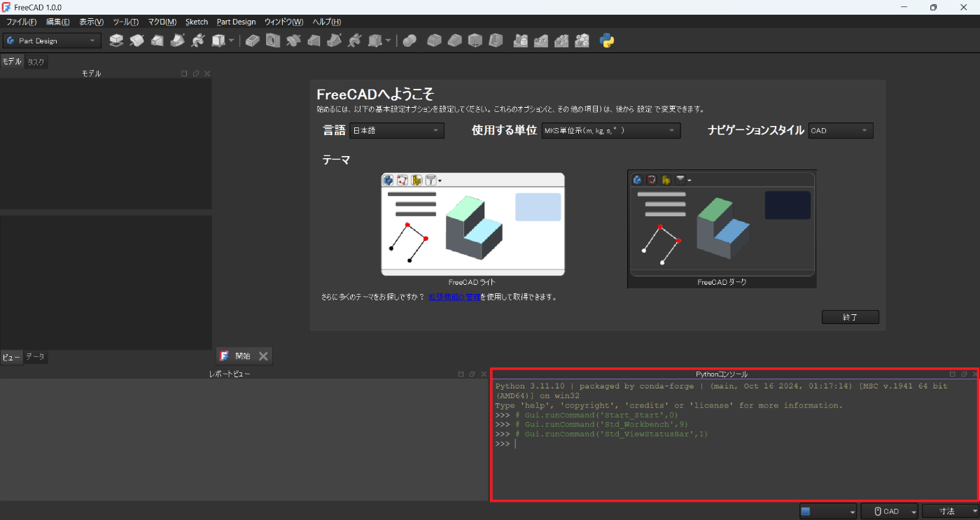980x520 pixels.
Task: Select the Pad tool in toolbar
Action: 116,41
